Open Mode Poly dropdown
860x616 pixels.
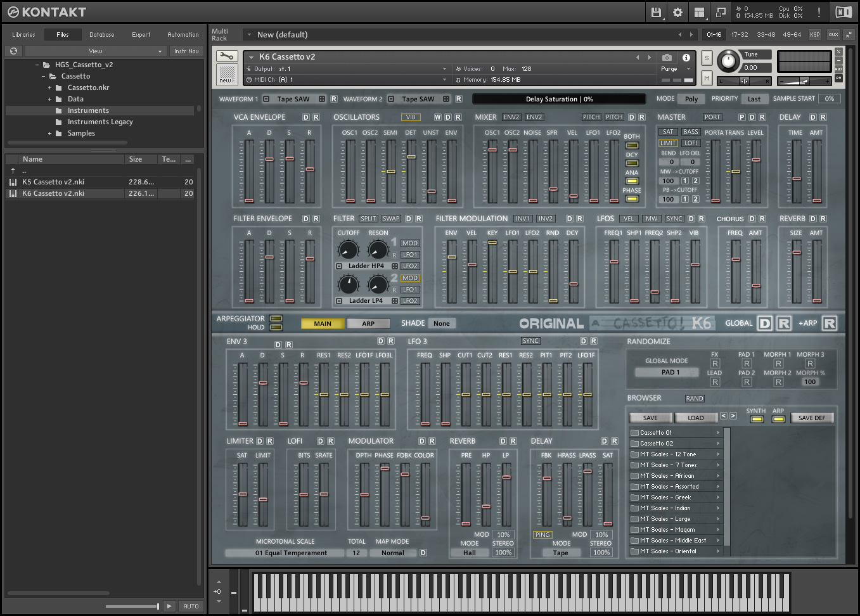click(691, 99)
